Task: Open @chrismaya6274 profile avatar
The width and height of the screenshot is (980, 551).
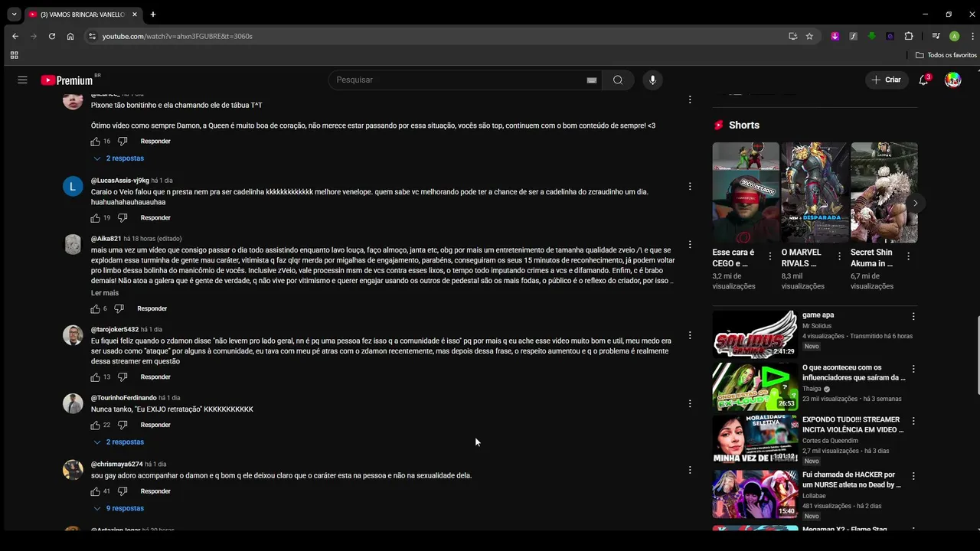Action: 73,470
